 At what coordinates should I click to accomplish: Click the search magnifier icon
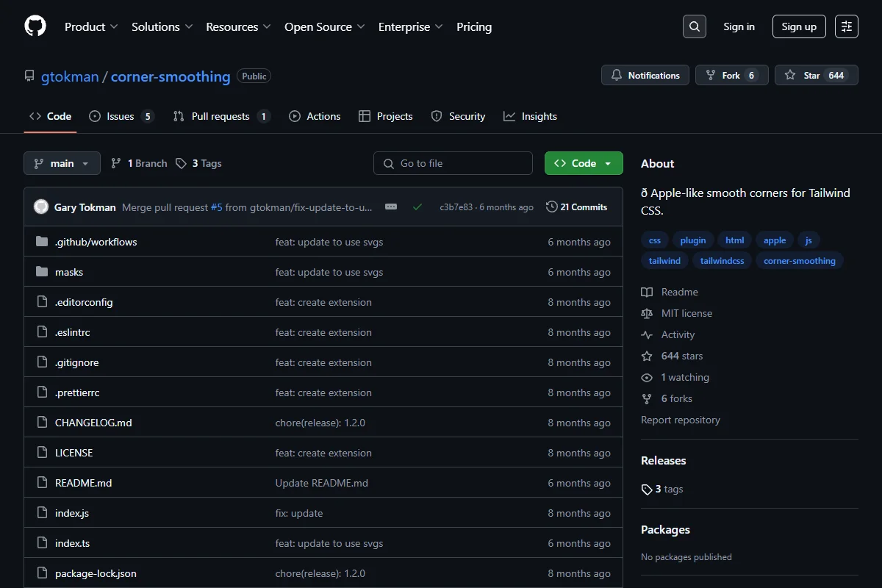tap(694, 26)
